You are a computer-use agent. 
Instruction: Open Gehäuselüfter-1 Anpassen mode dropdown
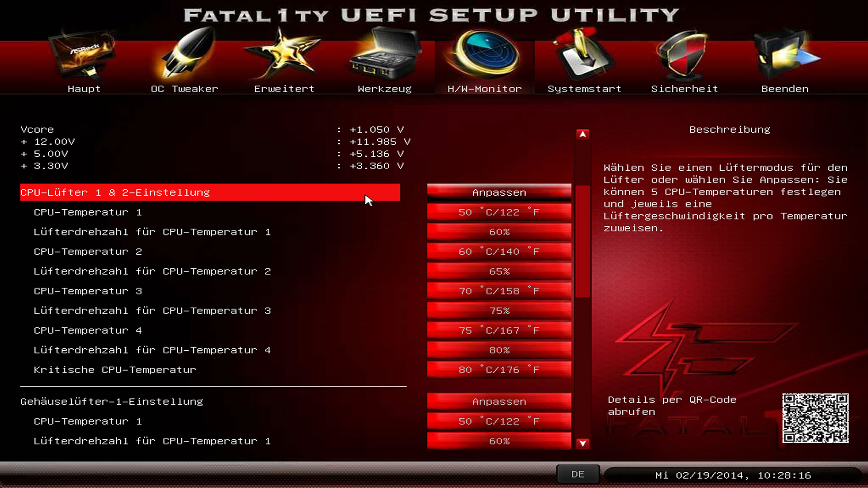(x=499, y=402)
